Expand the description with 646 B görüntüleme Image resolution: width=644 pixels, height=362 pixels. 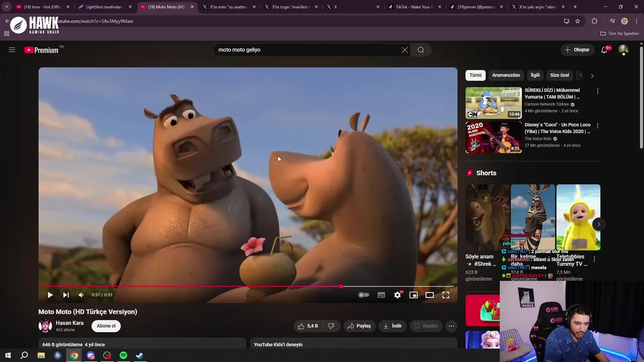(142, 344)
